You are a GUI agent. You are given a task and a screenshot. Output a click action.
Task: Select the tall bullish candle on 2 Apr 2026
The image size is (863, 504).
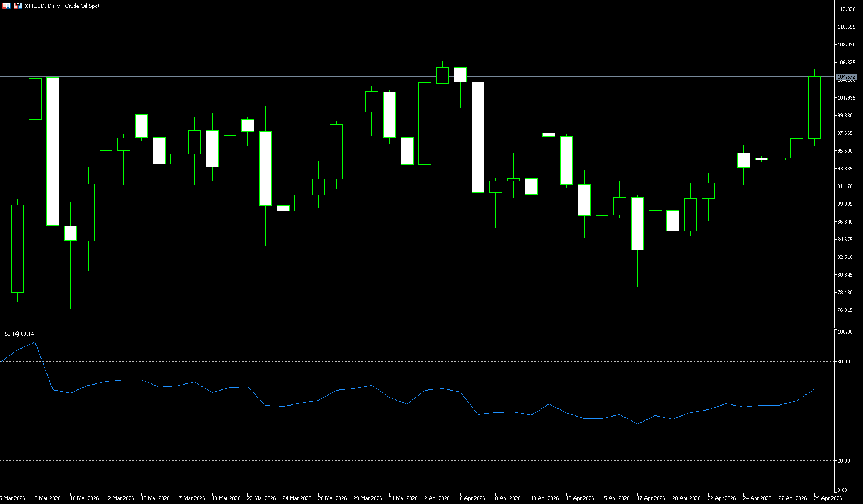tap(425, 123)
